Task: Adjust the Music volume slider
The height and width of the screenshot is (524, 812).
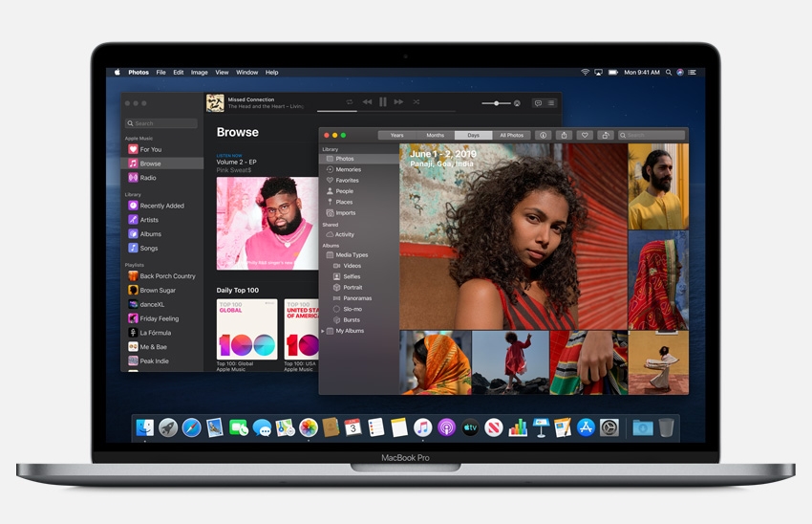Action: (x=496, y=102)
